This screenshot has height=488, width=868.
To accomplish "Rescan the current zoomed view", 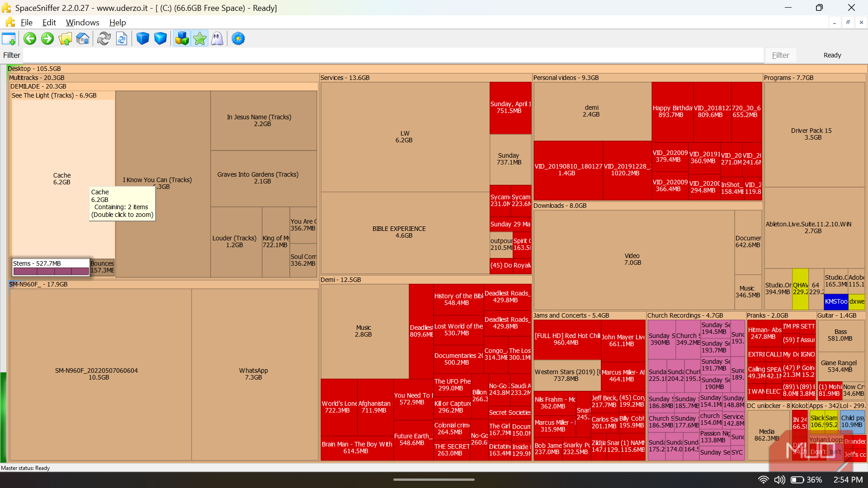I will coord(122,39).
